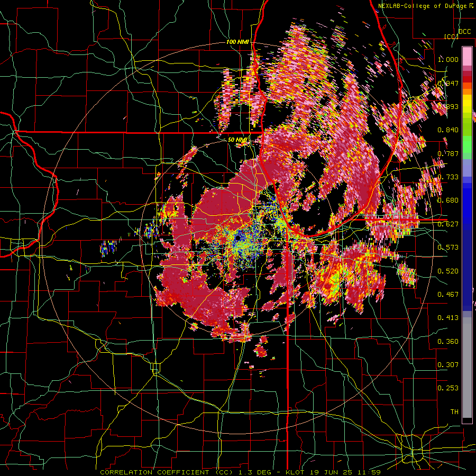Click the 0.893 legend value
476x476 pixels.
[x=448, y=106]
